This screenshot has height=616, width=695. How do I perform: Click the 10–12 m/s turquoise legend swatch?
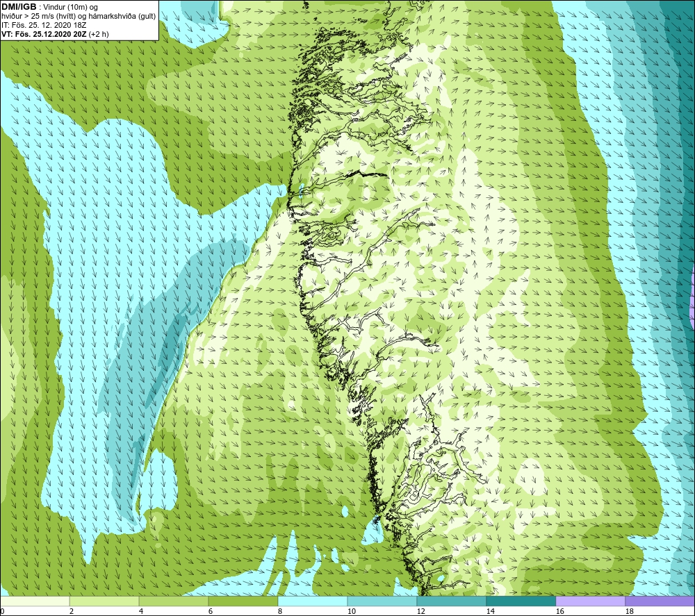coord(382,601)
